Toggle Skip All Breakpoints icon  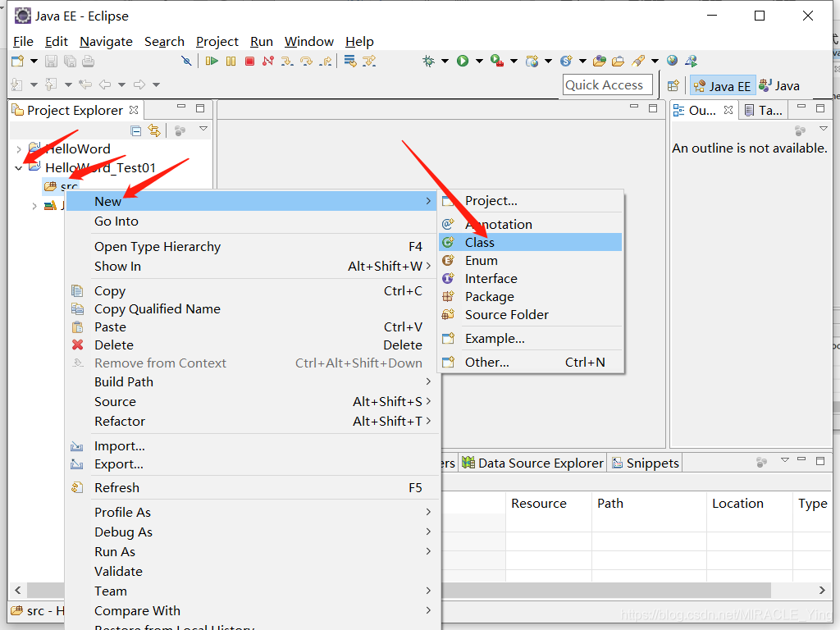186,61
